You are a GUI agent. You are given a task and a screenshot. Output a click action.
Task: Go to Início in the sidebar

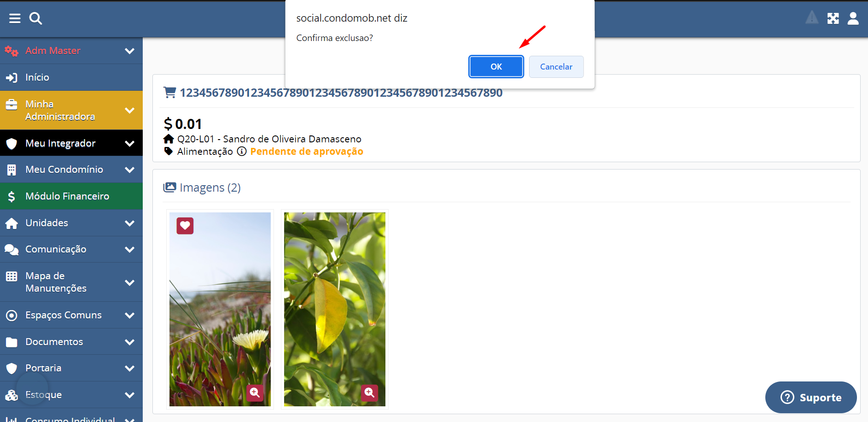71,77
